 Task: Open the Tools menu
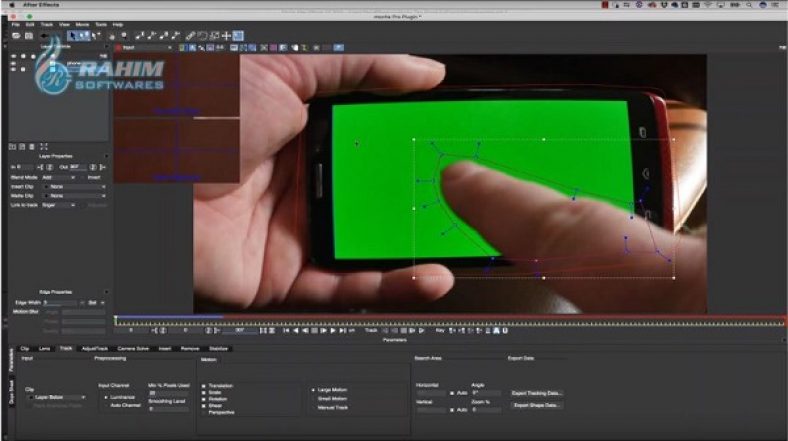point(101,24)
